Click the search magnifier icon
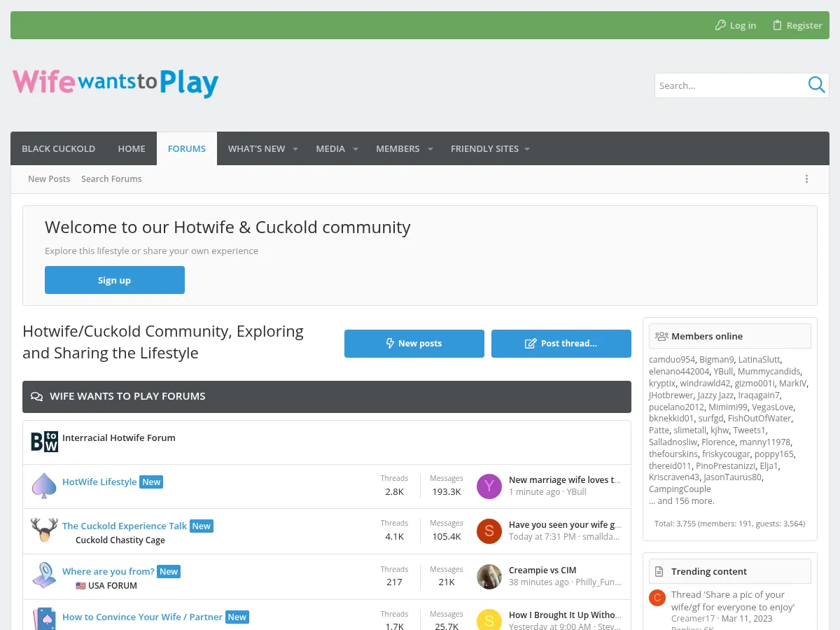Viewport: 840px width, 630px height. [x=816, y=85]
